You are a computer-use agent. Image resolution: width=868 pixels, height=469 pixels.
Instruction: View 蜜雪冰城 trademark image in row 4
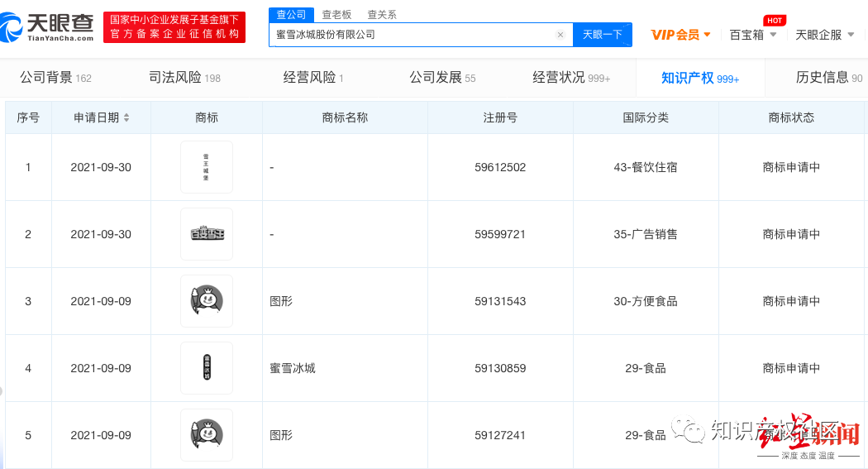tap(206, 368)
